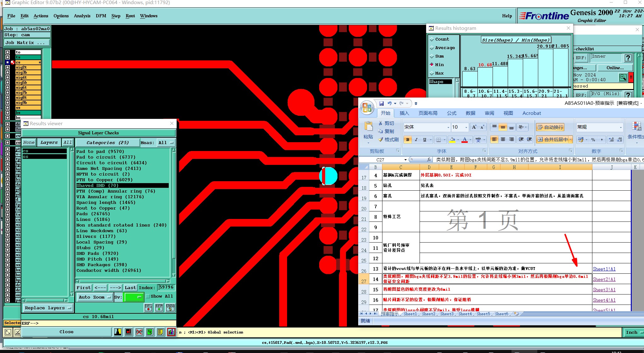Click the Index input field
Viewport: 644px width, 353px height.
point(166,287)
